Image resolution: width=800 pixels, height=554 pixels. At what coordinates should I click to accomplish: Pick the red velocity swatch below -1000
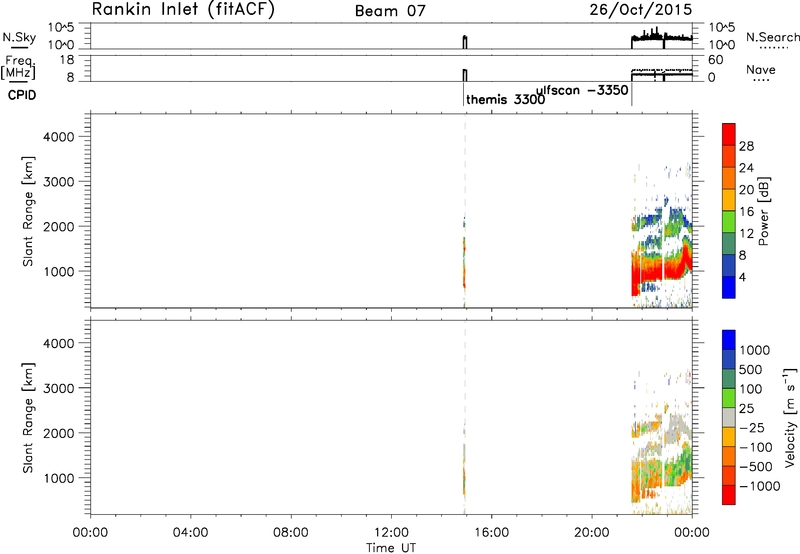tap(729, 495)
